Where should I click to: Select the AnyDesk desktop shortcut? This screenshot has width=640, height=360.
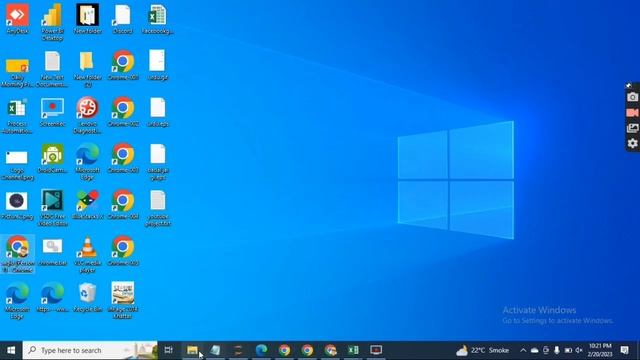point(17,19)
